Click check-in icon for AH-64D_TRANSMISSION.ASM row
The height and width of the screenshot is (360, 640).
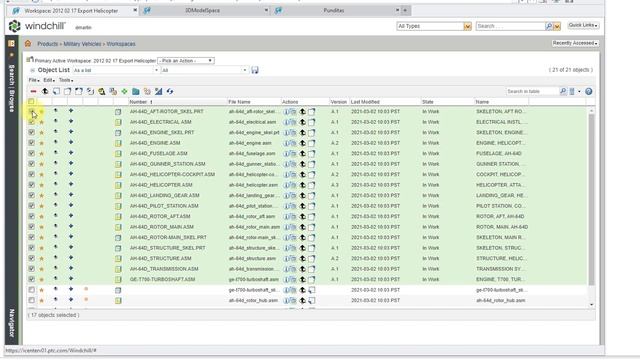pos(302,269)
